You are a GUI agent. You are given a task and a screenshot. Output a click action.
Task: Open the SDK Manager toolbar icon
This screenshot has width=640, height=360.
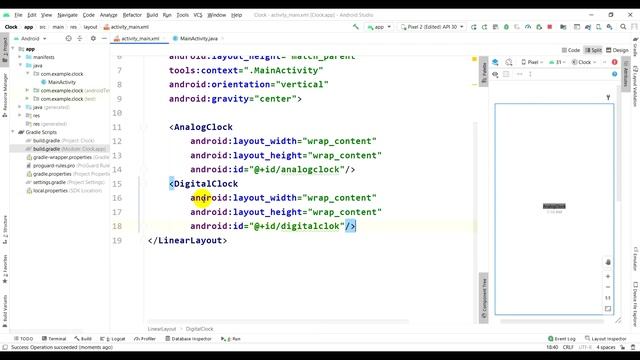[610, 27]
